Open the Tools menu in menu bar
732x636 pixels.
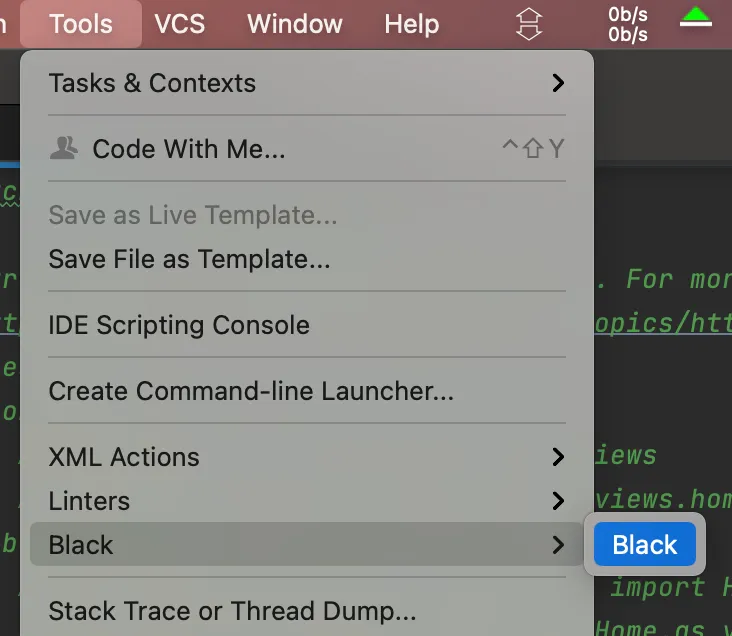pyautogui.click(x=81, y=24)
